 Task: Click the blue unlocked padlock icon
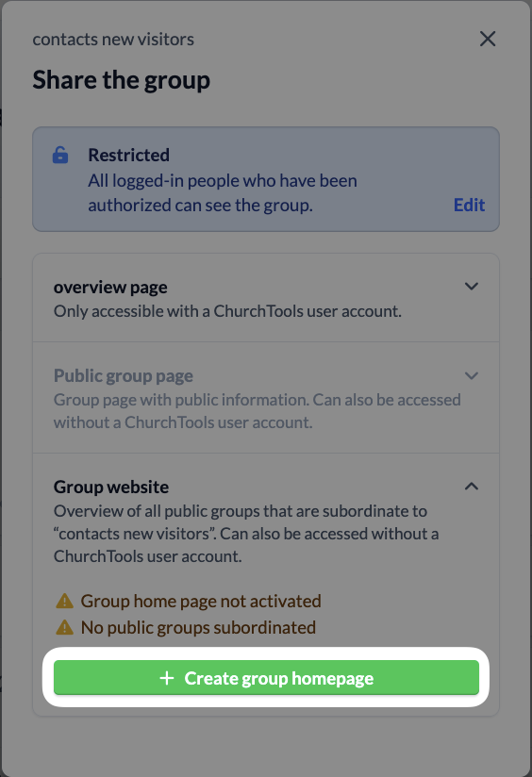[x=60, y=155]
